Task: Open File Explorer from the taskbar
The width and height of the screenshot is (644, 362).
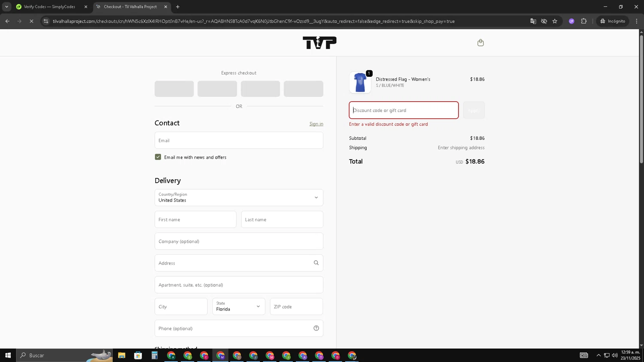Action: [122, 355]
